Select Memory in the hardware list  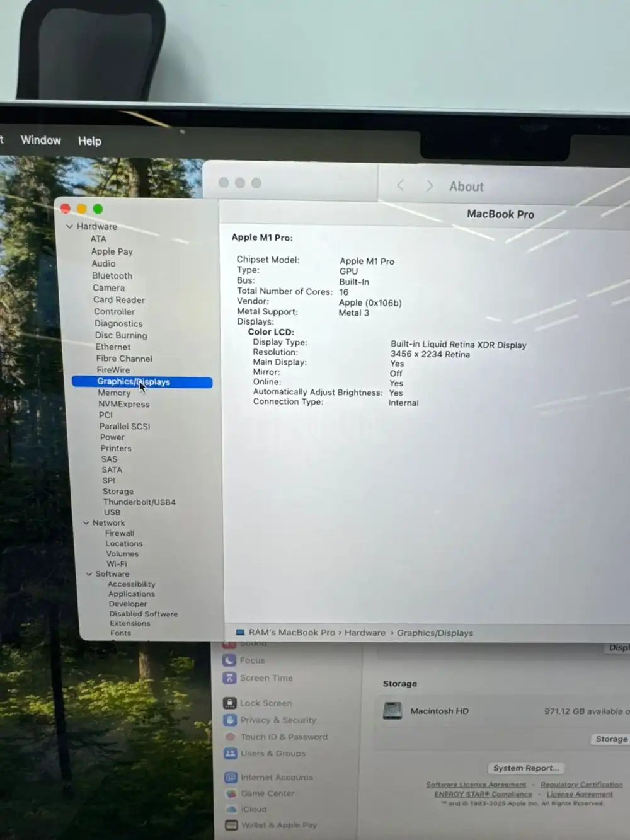pos(114,393)
